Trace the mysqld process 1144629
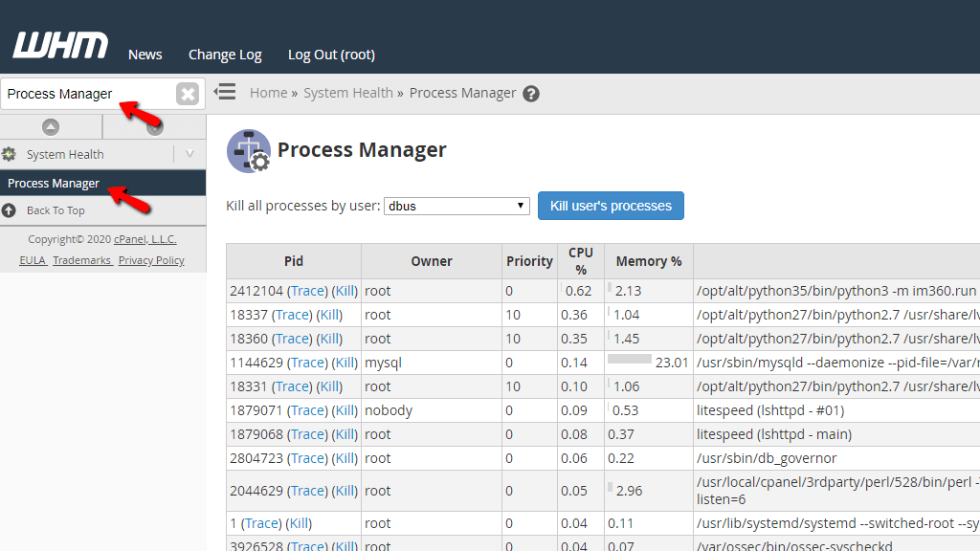980x551 pixels. [306, 362]
